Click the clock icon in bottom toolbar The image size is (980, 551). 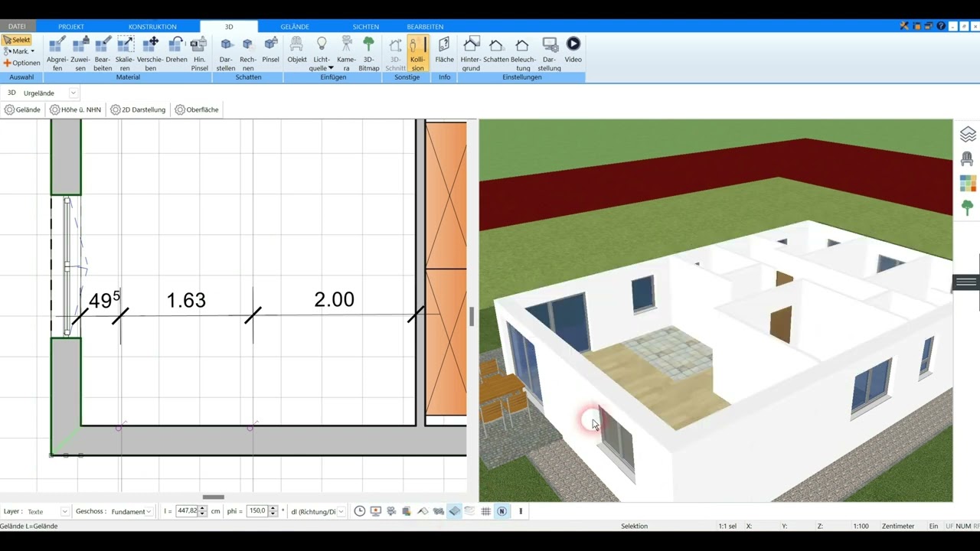pos(360,511)
